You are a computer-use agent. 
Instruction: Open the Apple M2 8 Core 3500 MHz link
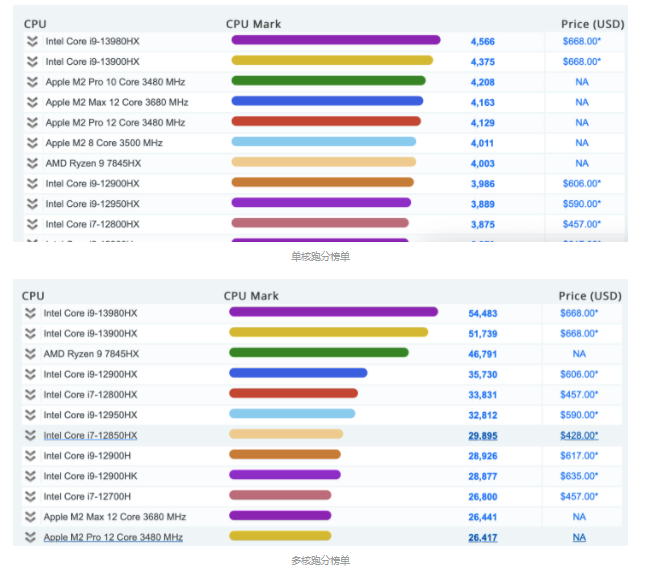click(x=104, y=143)
